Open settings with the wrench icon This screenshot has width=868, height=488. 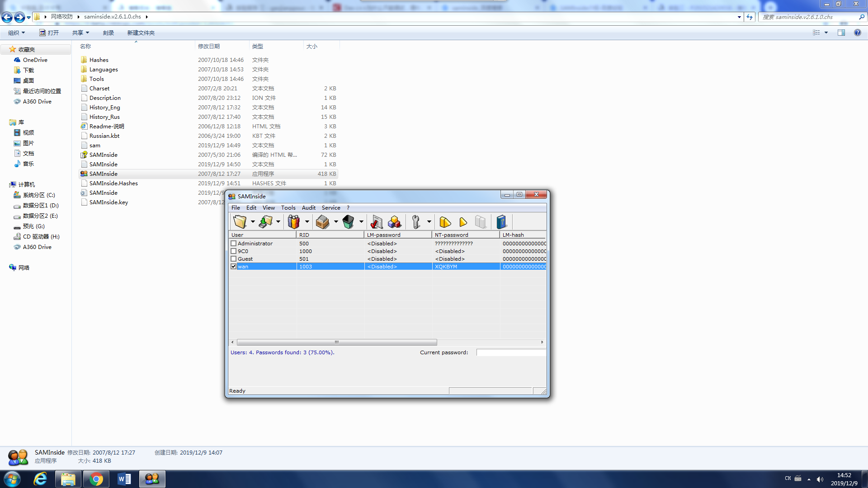point(416,222)
